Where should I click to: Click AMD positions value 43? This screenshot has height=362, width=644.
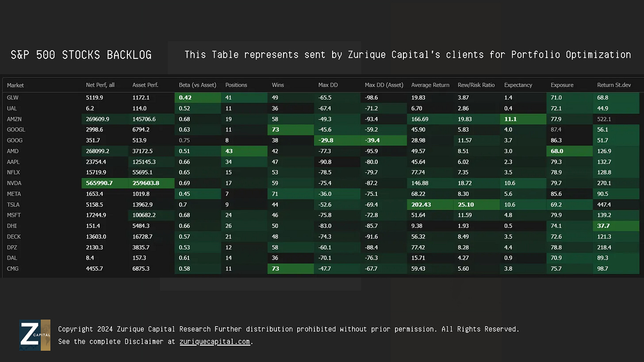[229, 151]
